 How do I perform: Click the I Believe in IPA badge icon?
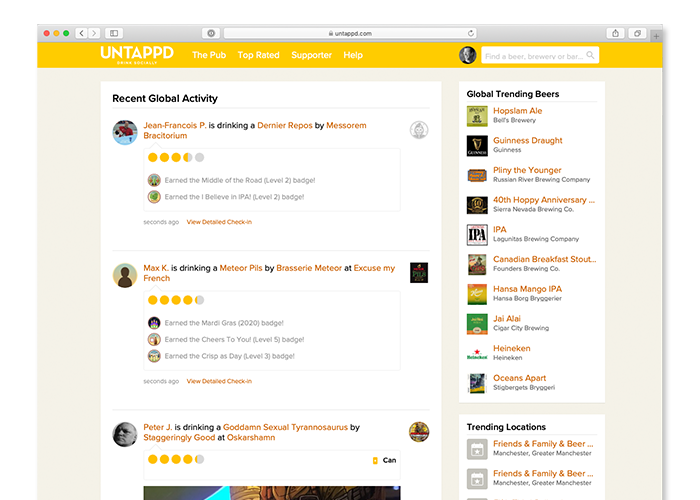(154, 196)
